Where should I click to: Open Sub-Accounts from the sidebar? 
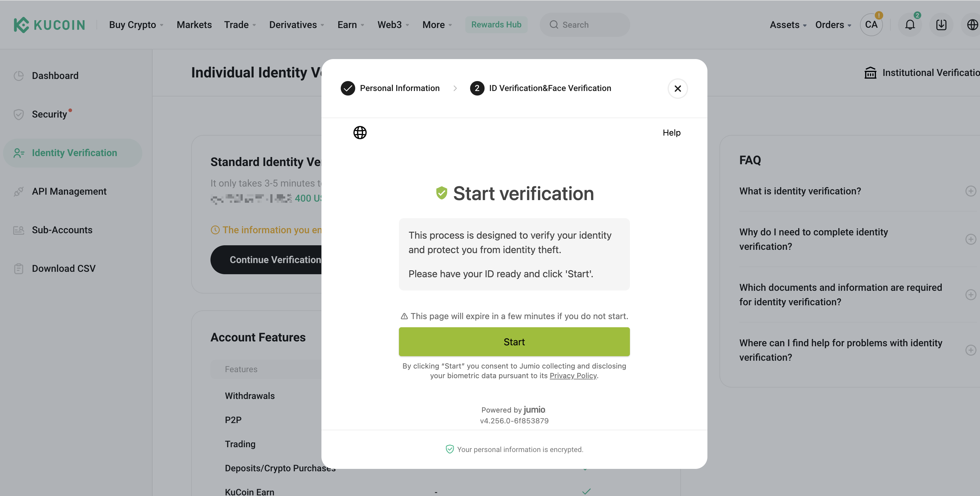62,230
